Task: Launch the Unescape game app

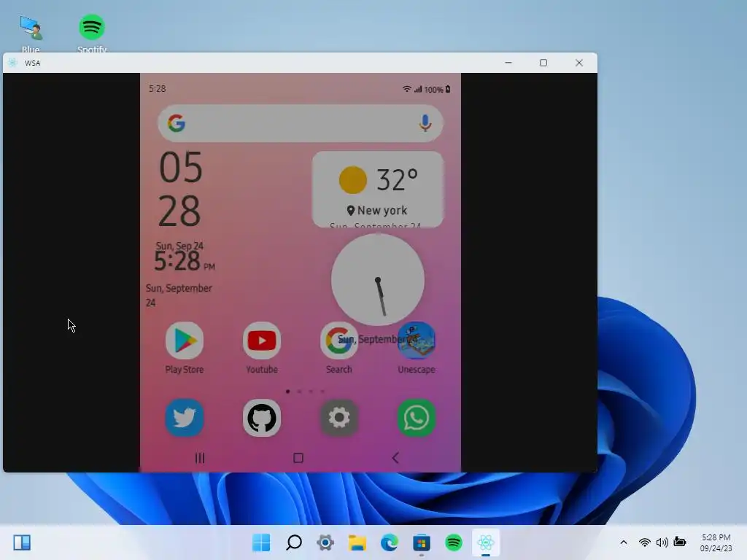Action: point(417,341)
